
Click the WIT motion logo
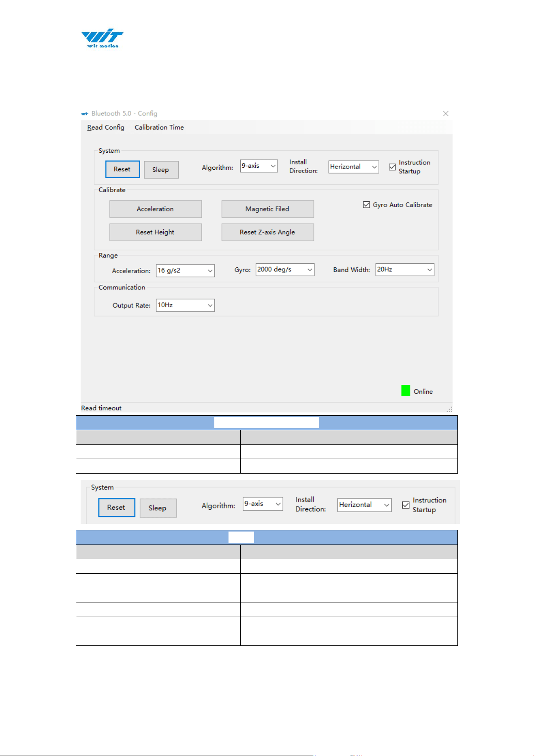click(x=102, y=38)
